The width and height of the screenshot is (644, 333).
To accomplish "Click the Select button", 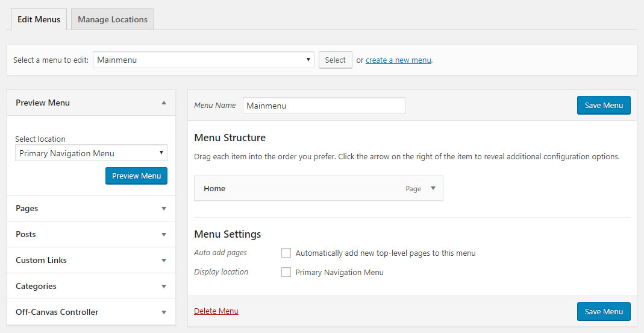I will coord(335,60).
